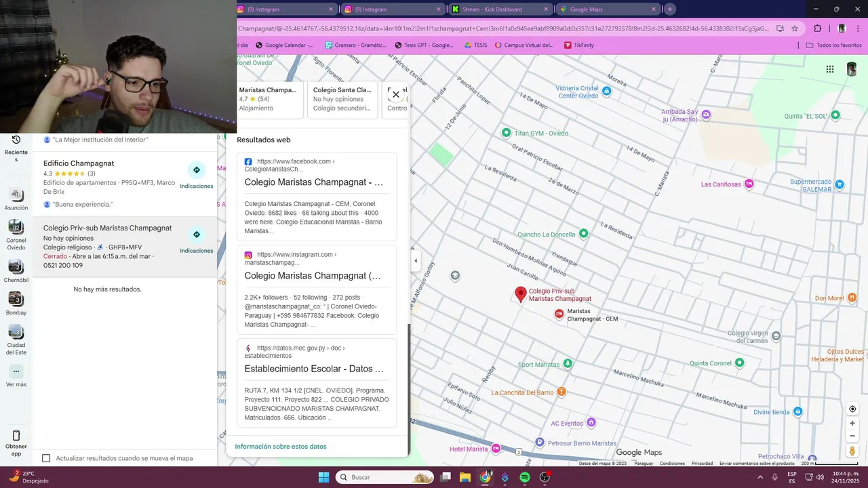Select the Asunción recent place

[x=16, y=200]
